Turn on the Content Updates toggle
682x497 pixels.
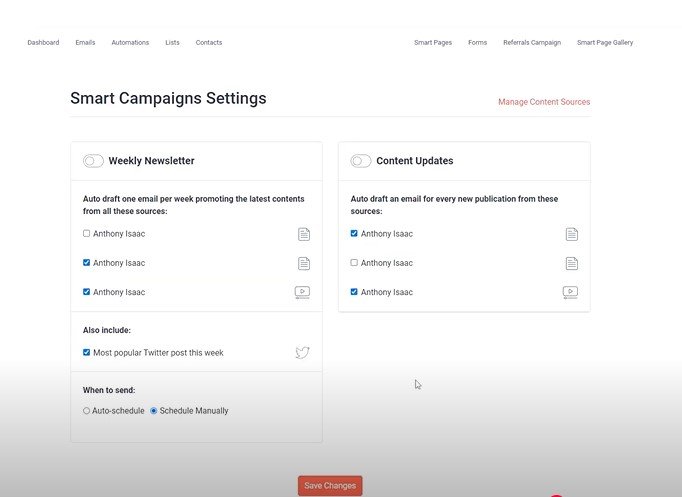pyautogui.click(x=361, y=161)
